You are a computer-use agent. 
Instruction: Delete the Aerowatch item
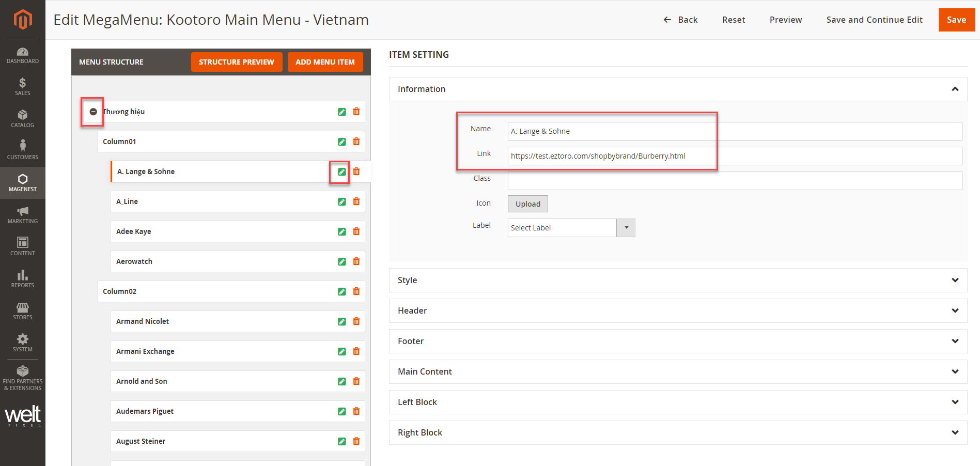point(356,261)
